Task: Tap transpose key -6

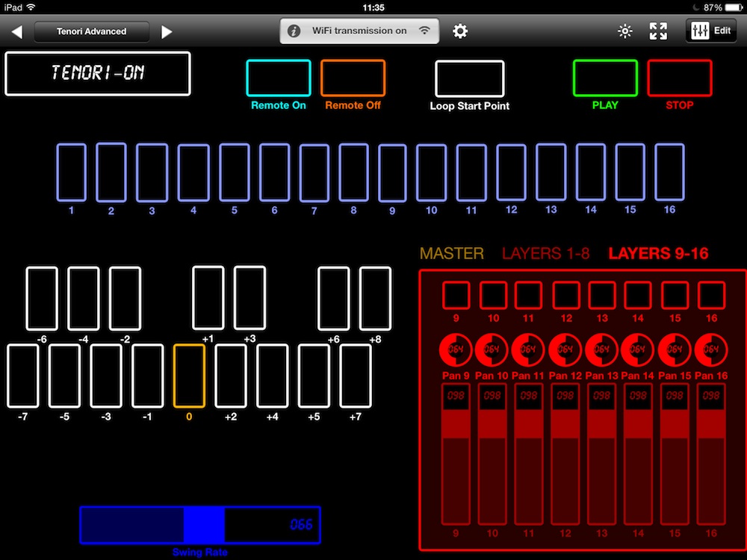Action: point(42,299)
